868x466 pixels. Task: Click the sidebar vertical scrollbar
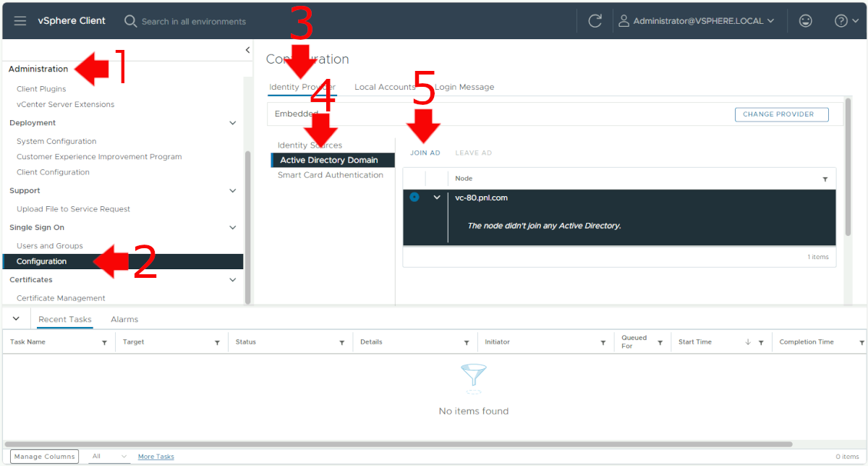[248, 226]
